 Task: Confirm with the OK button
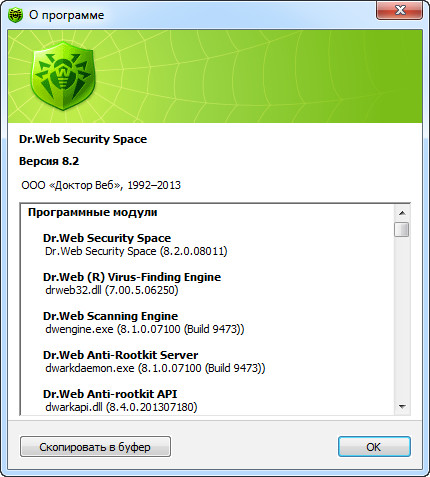pyautogui.click(x=374, y=447)
